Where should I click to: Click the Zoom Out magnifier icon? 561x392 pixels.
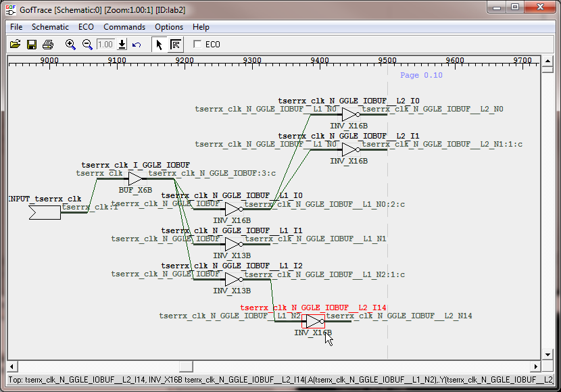[87, 45]
